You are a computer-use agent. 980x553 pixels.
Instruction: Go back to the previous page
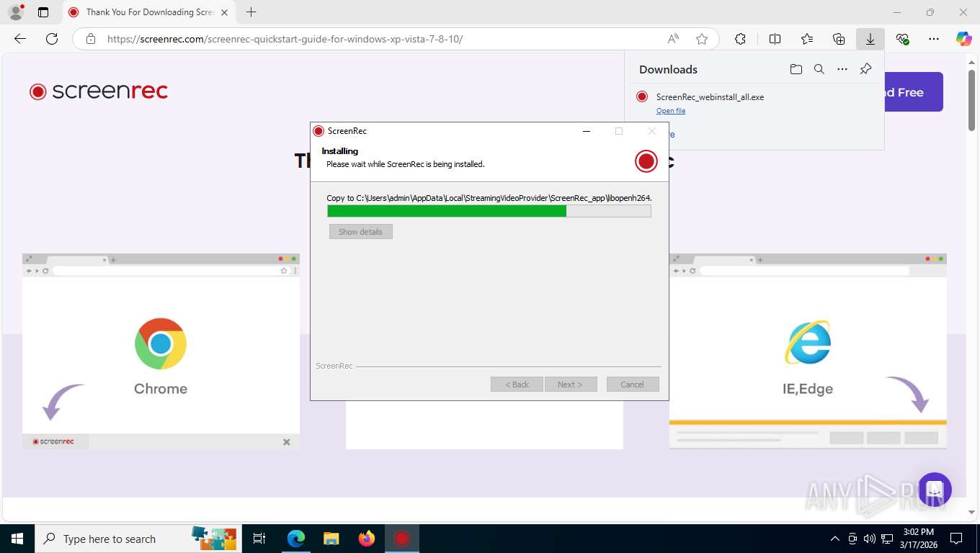coord(20,39)
